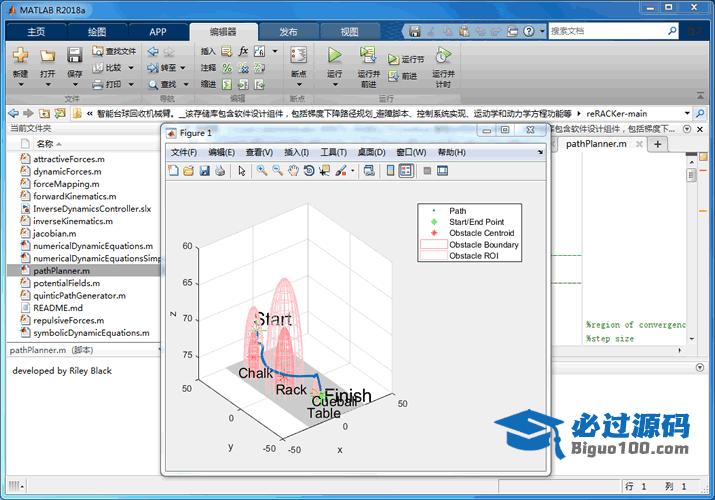This screenshot has width=715, height=500.
Task: Click the New file icon in editor ribbon
Action: coord(20,56)
